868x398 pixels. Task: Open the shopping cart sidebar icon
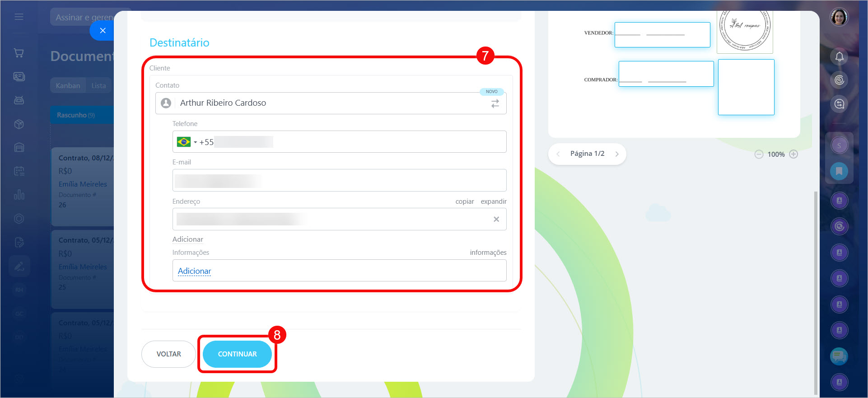19,53
